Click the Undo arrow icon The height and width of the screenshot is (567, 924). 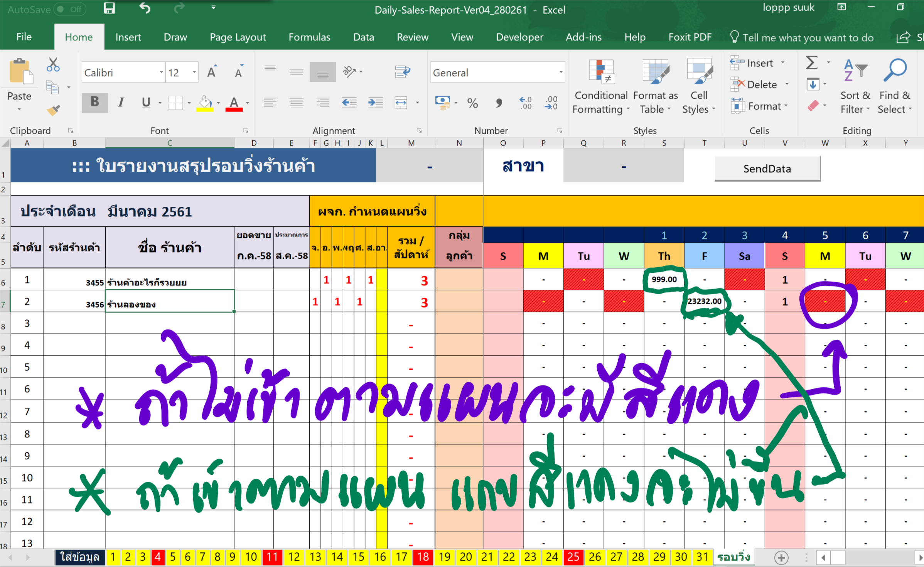point(145,8)
